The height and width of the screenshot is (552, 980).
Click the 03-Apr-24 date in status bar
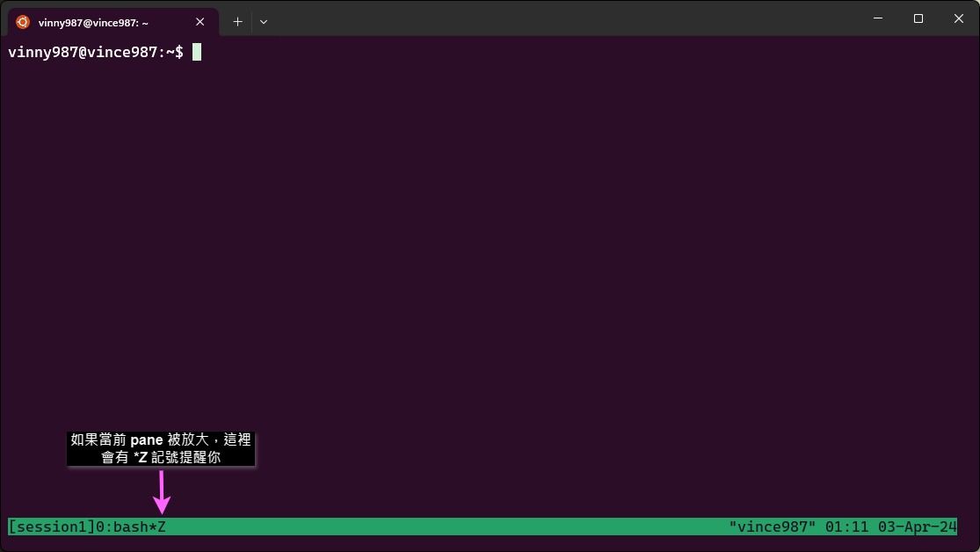point(916,527)
